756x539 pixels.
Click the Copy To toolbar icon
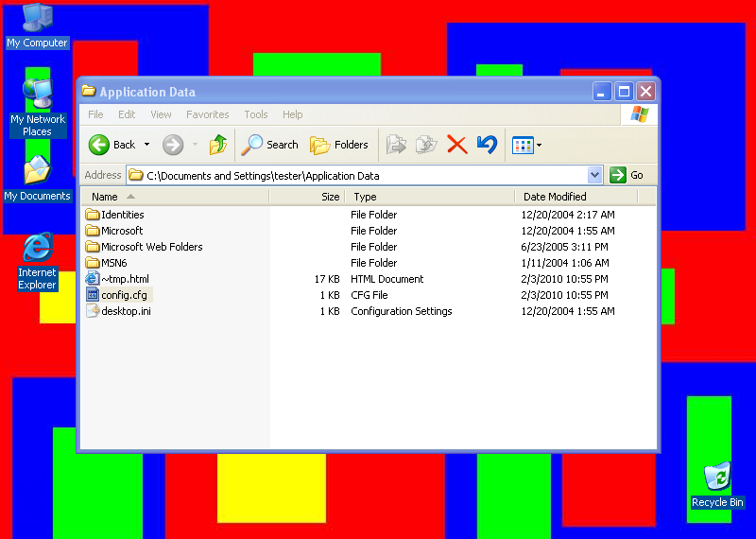tap(426, 145)
